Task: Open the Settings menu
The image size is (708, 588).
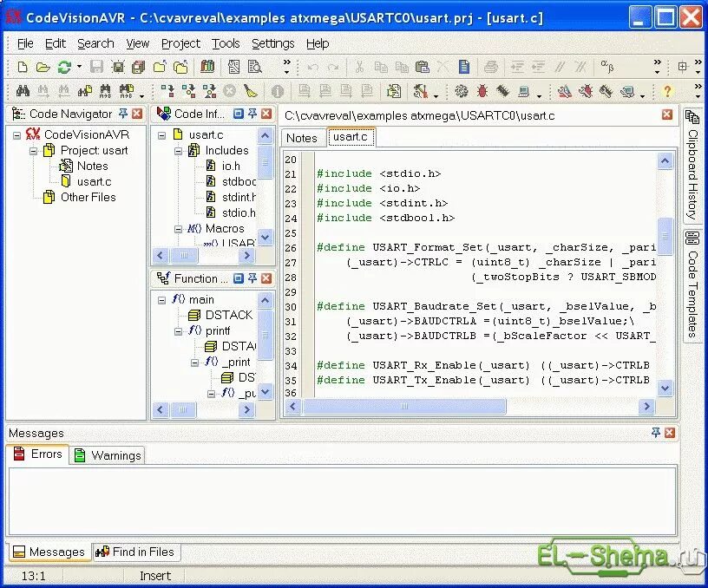Action: click(272, 43)
